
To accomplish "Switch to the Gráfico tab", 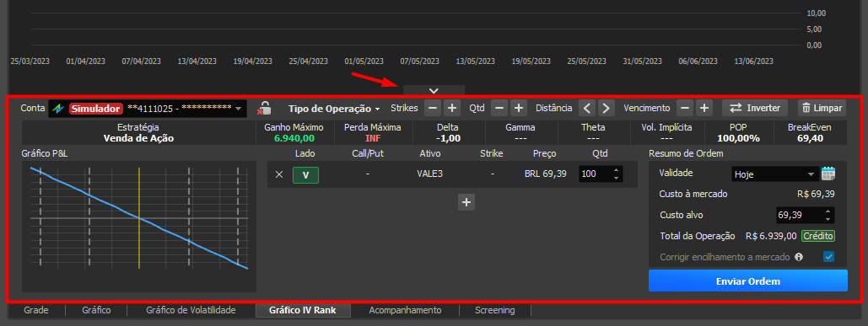I will (x=96, y=311).
